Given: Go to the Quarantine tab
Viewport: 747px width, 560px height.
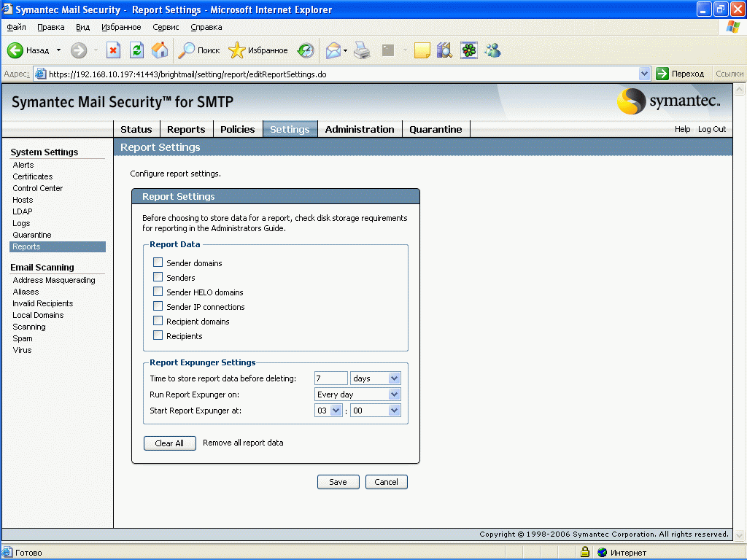Looking at the screenshot, I should pos(436,129).
